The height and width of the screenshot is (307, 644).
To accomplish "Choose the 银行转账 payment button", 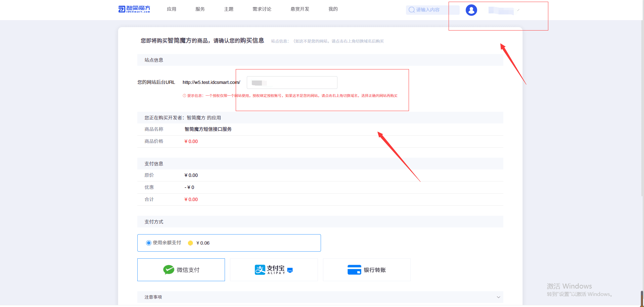I will [x=367, y=270].
